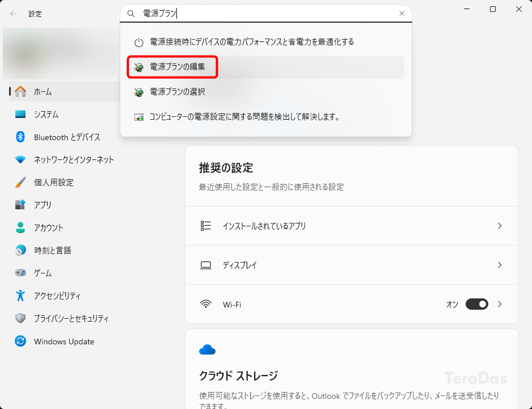Click inside the 電源プラン search field
The image size is (532, 409).
pyautogui.click(x=266, y=14)
